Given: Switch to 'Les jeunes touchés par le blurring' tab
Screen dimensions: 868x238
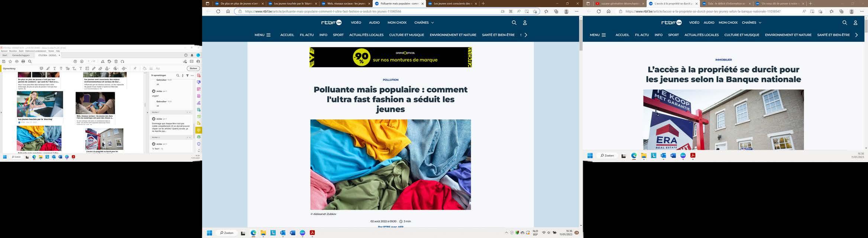Looking at the screenshot, I should tap(293, 4).
